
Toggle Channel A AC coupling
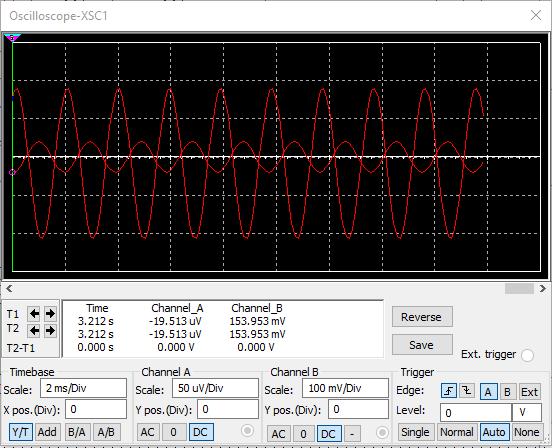148,432
